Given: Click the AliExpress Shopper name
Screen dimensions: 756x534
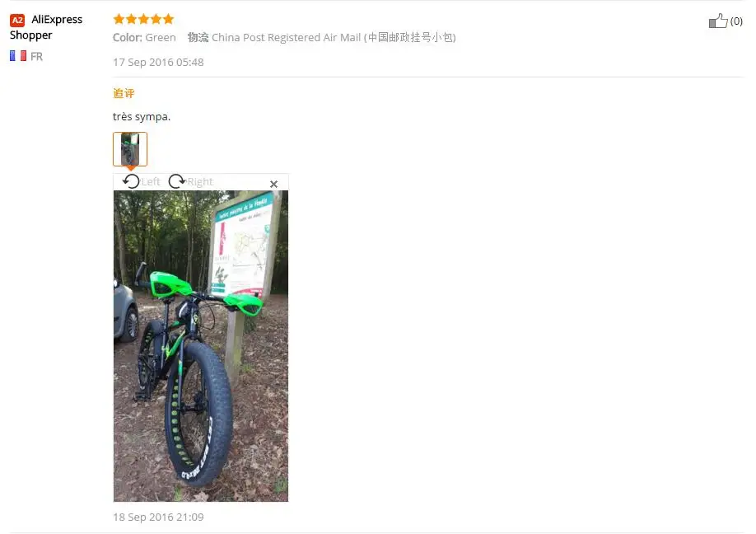Looking at the screenshot, I should tap(46, 27).
